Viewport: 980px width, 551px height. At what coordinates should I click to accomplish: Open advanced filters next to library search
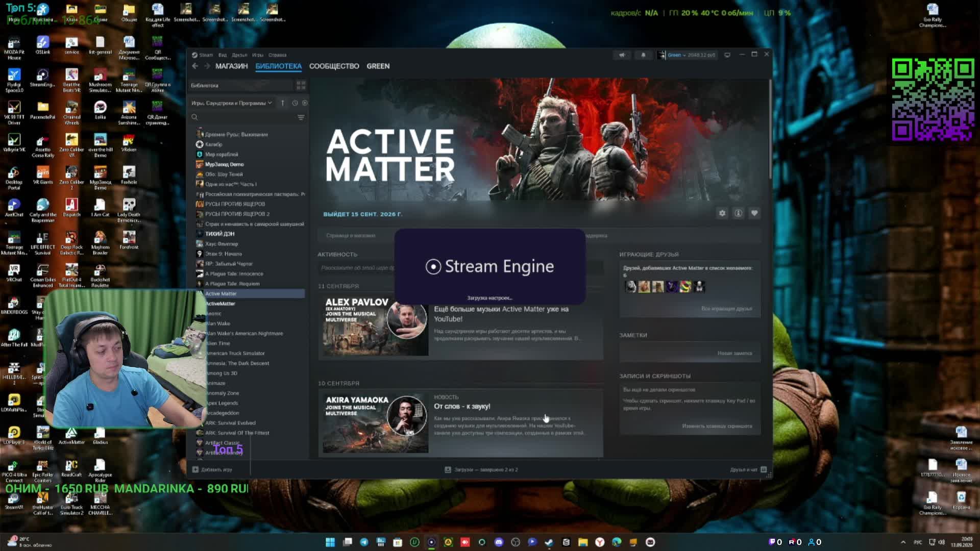(301, 117)
